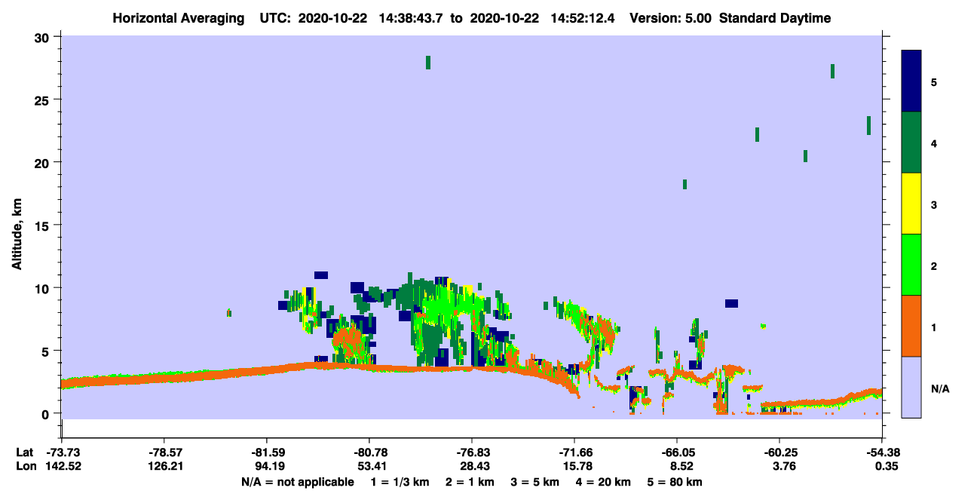The width and height of the screenshot is (980, 503).
Task: Click the colorbar N/A label
Action: 939,389
